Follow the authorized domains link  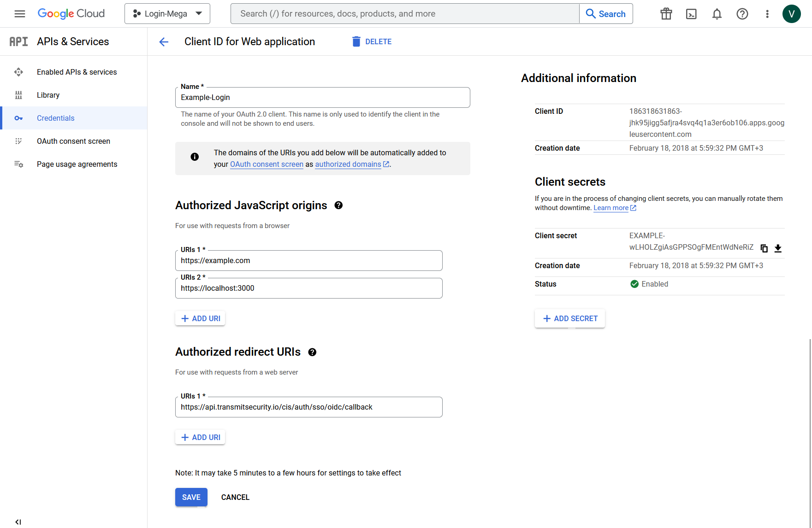348,164
